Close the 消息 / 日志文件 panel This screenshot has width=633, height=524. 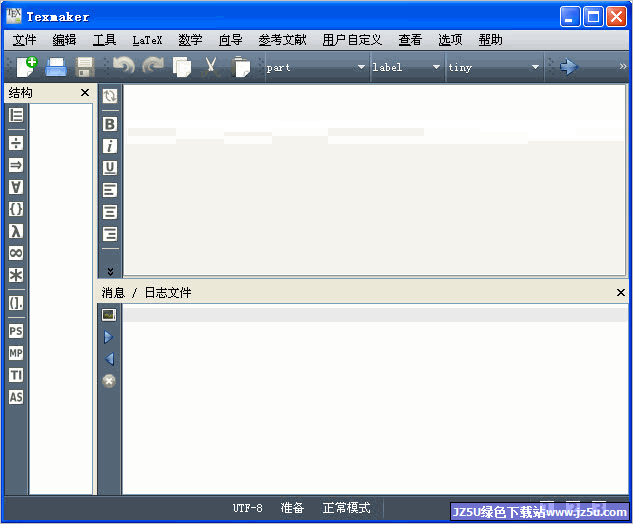[621, 292]
